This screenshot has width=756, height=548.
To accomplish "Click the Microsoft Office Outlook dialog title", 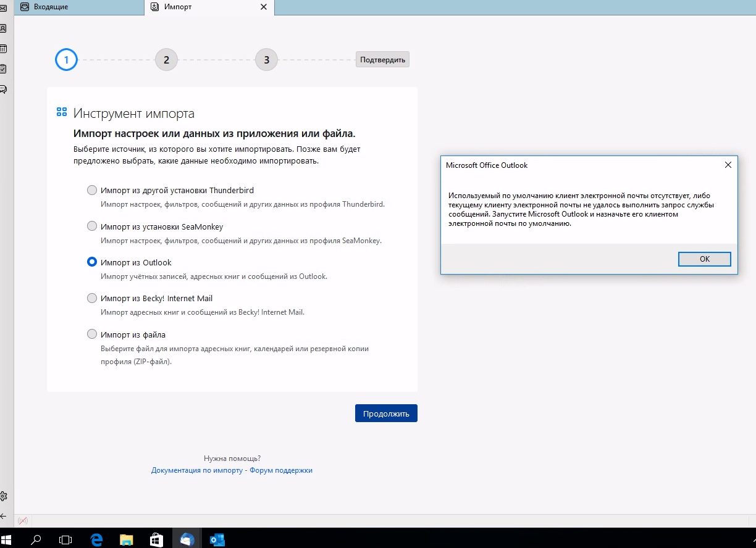I will [x=487, y=165].
